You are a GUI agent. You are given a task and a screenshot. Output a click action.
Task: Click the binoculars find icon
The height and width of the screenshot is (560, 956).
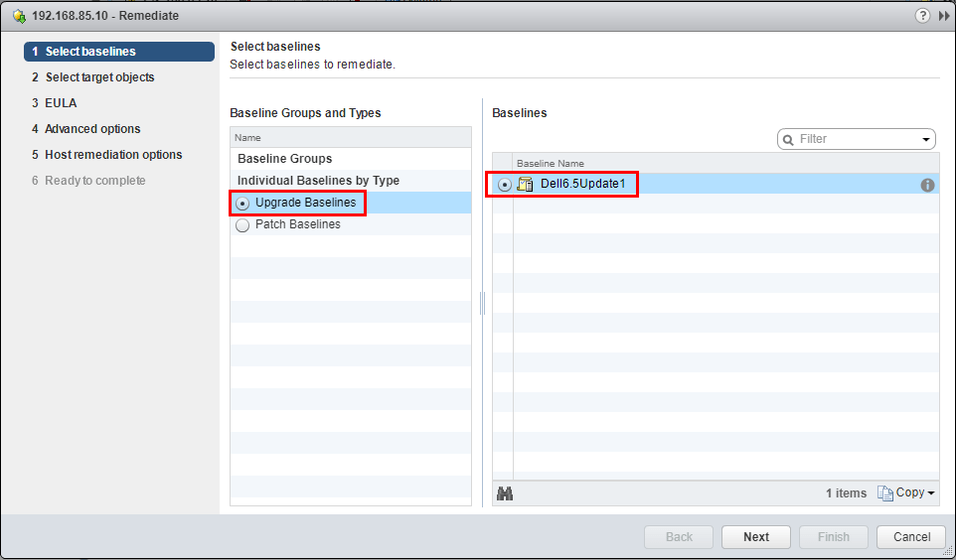pyautogui.click(x=505, y=492)
